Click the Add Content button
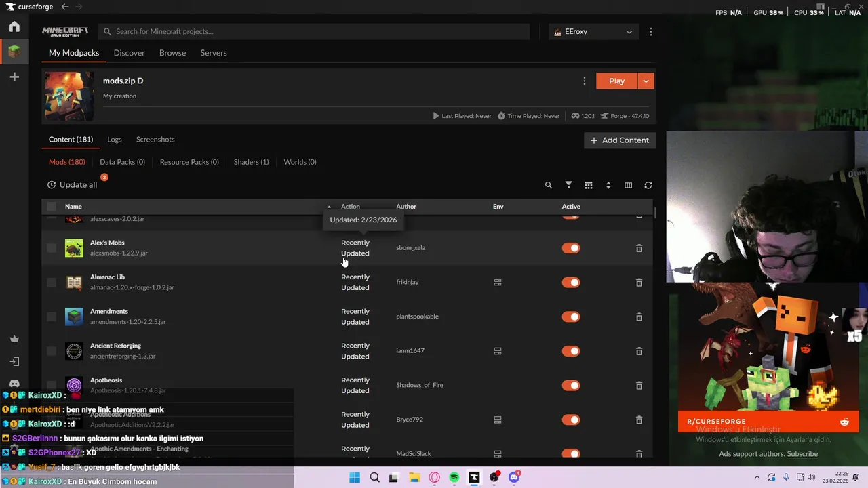 [x=620, y=140]
